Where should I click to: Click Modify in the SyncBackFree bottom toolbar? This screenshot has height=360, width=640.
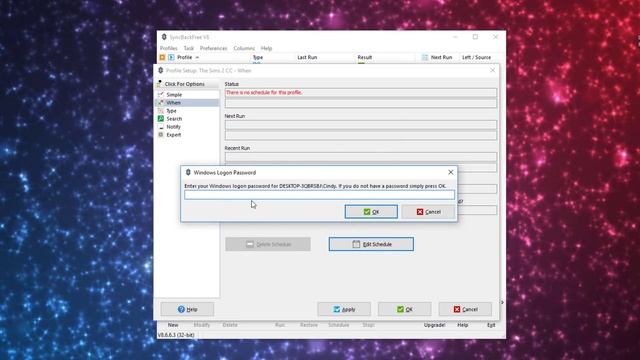202,325
